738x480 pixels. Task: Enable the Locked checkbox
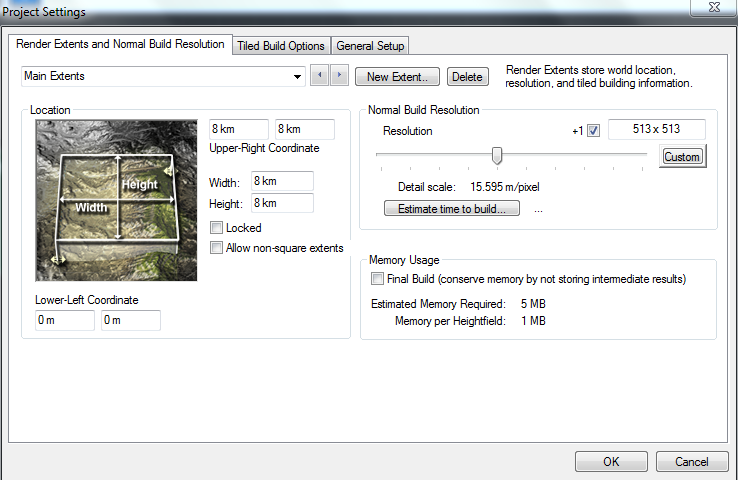216,228
